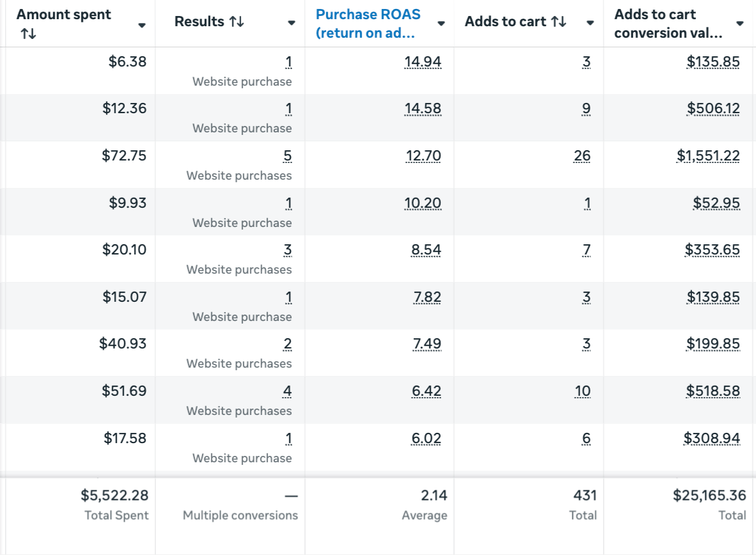Click 5 Website purchases result link
756x555 pixels.
click(x=287, y=156)
